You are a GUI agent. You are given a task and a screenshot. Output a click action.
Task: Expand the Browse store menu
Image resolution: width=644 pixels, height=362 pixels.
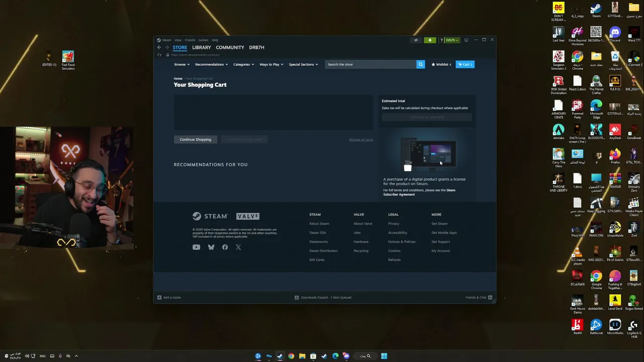click(x=182, y=64)
